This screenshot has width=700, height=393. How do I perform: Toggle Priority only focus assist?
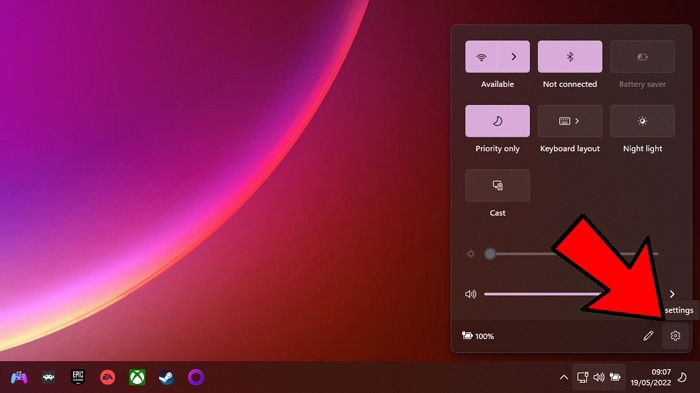click(497, 121)
